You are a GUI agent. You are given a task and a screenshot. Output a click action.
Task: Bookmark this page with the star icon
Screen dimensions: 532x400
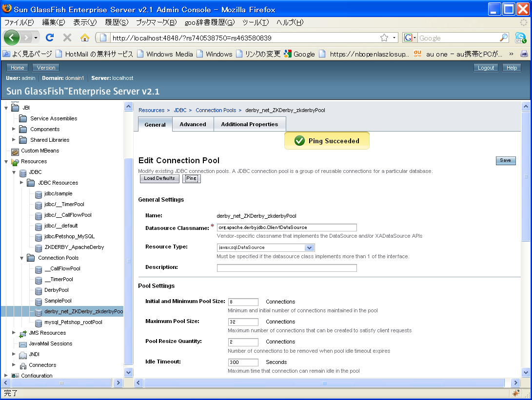point(384,38)
